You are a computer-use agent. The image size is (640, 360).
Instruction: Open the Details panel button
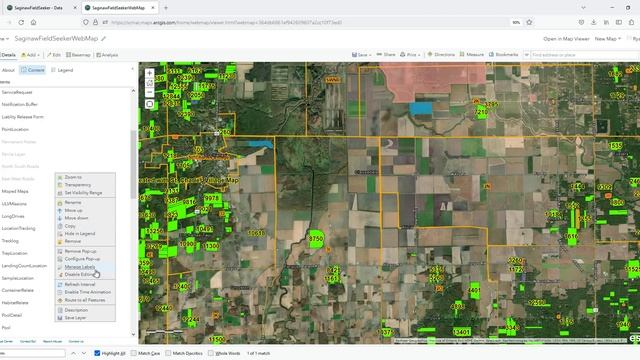pos(8,55)
